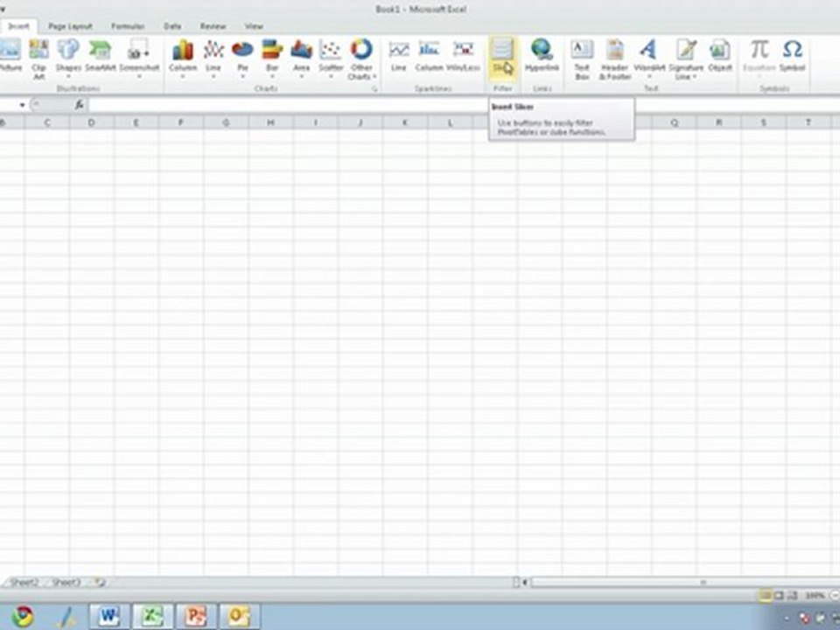The image size is (840, 630).
Task: Switch to Page Layout view in status bar
Action: [779, 596]
